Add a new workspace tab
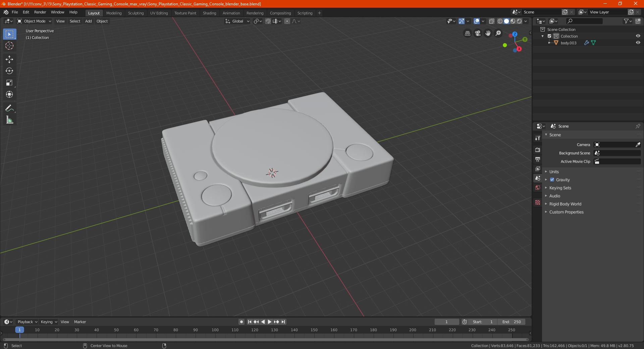Image resolution: width=644 pixels, height=349 pixels. (319, 13)
